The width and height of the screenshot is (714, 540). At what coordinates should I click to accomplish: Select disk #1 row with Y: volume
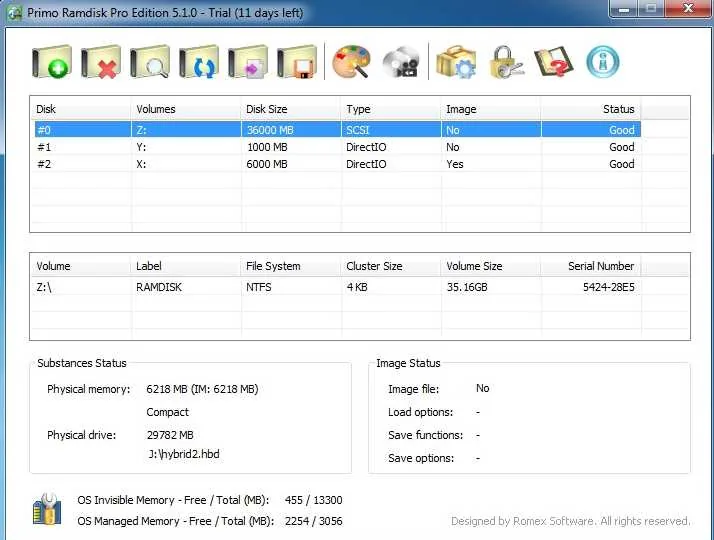338,147
